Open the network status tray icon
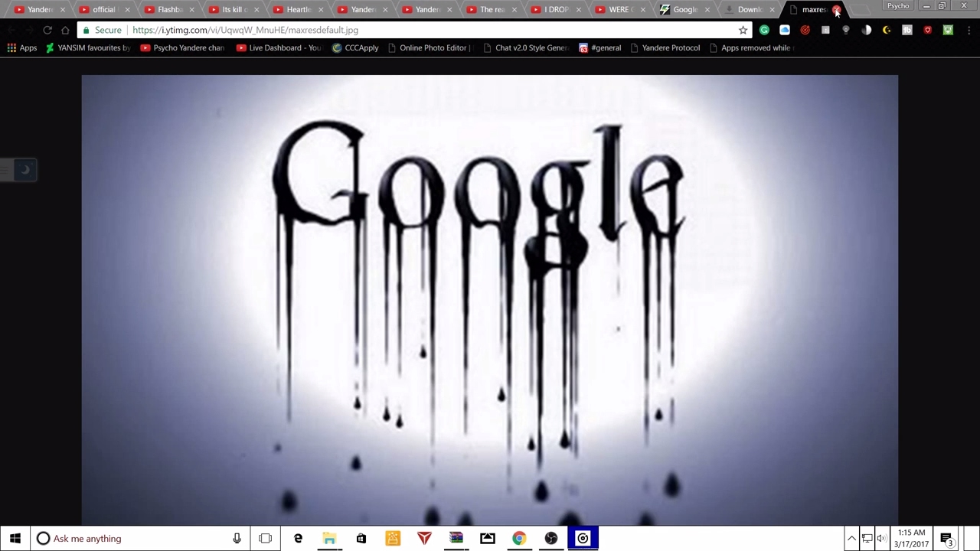This screenshot has width=980, height=551. pos(867,538)
